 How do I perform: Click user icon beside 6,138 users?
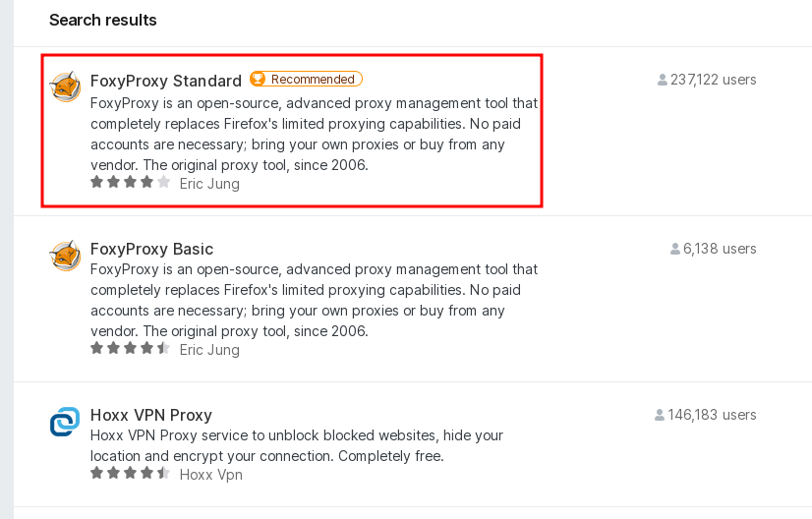pos(675,250)
